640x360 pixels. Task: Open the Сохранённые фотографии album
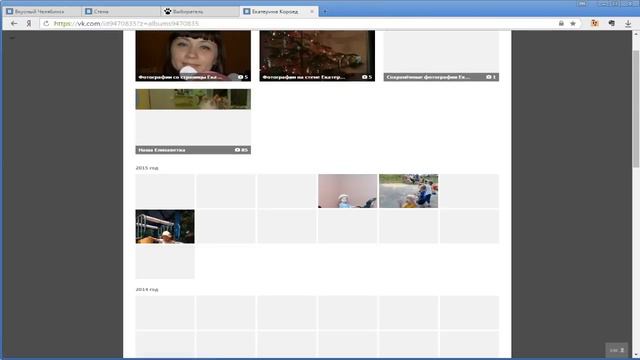[441, 56]
